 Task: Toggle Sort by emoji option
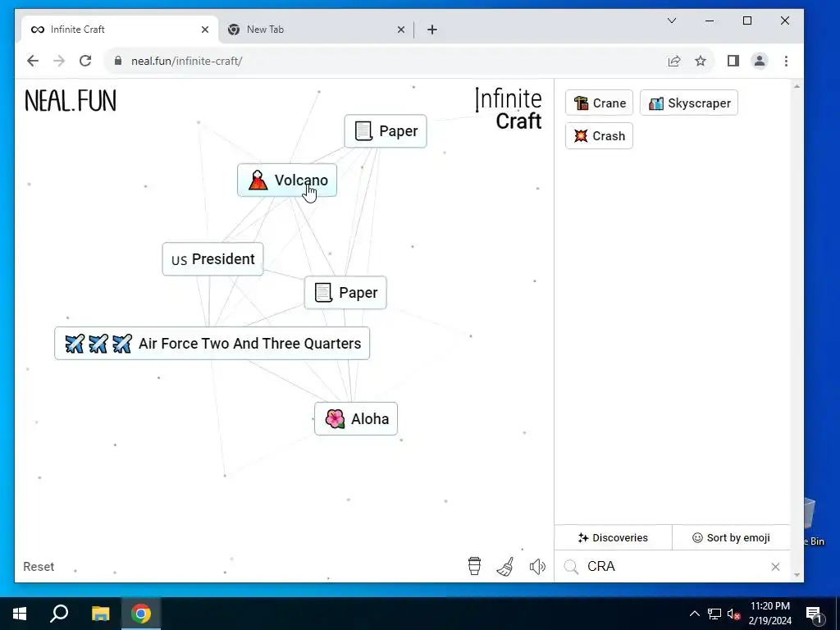[x=731, y=538]
